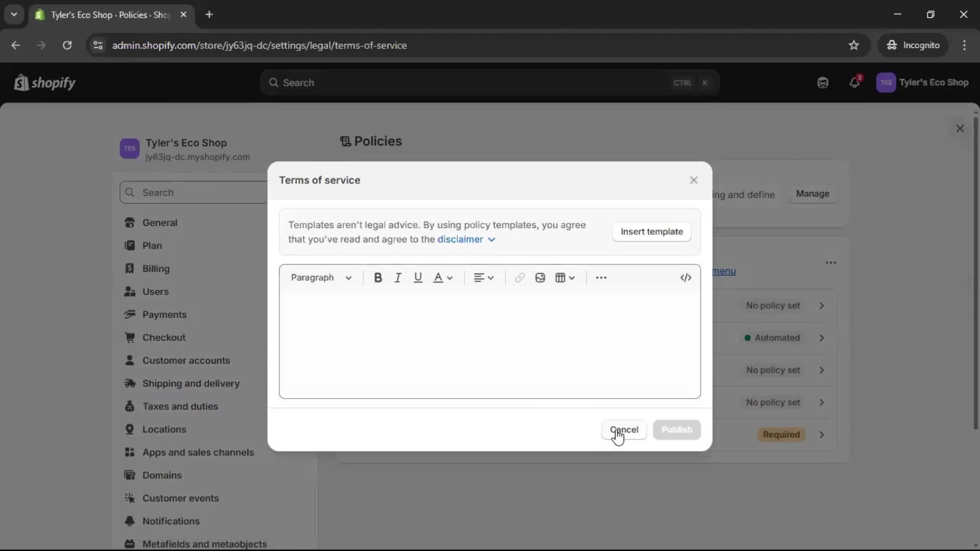980x551 pixels.
Task: Insert an image into the editor
Action: click(540, 278)
